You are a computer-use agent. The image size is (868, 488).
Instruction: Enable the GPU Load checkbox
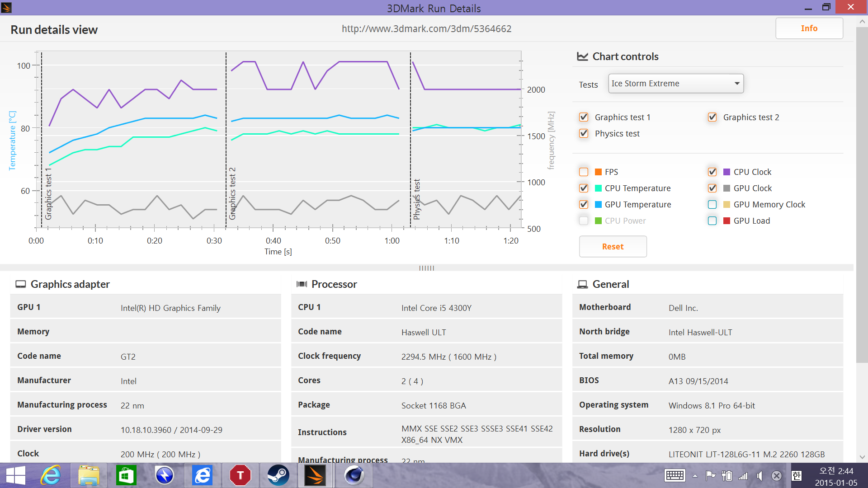tap(712, 221)
